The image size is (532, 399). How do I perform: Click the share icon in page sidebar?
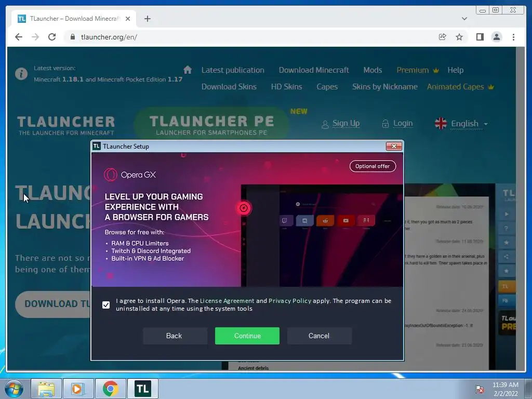point(506,257)
